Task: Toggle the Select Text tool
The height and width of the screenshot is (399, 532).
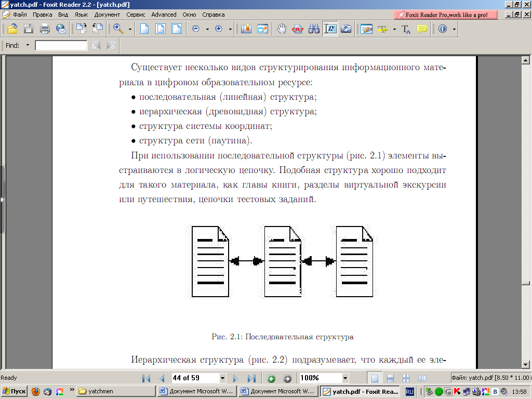Action: coord(330,29)
